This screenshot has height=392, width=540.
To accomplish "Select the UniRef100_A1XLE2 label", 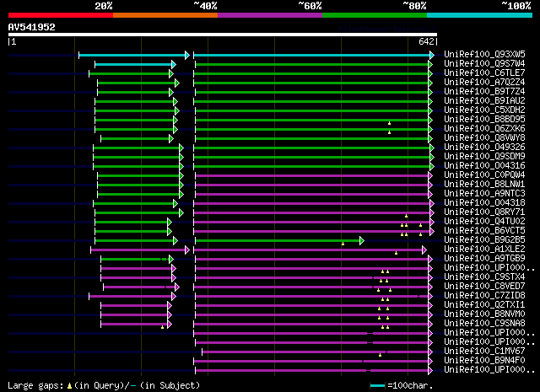I will tap(484, 250).
